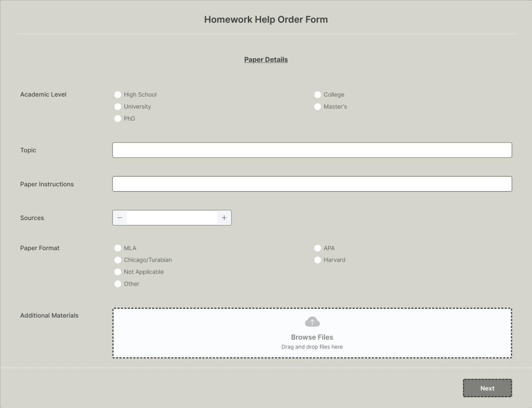Click the Next button
Screen dimensions: 532x408
click(487, 388)
